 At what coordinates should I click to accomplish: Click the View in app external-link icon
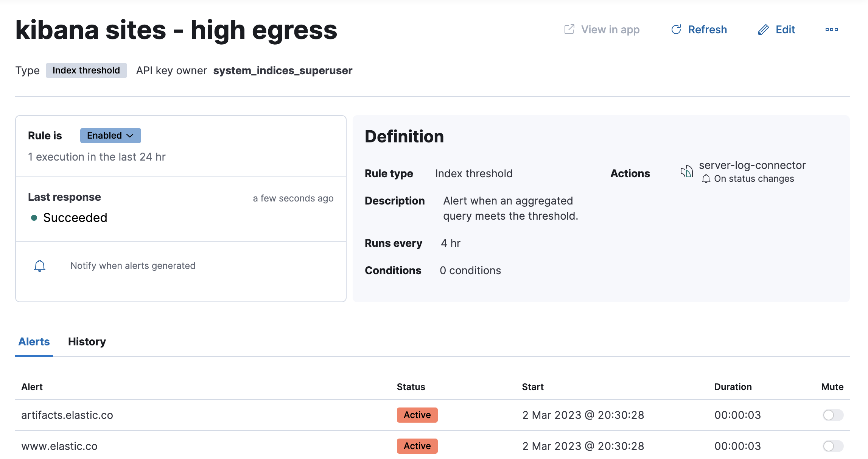[569, 30]
